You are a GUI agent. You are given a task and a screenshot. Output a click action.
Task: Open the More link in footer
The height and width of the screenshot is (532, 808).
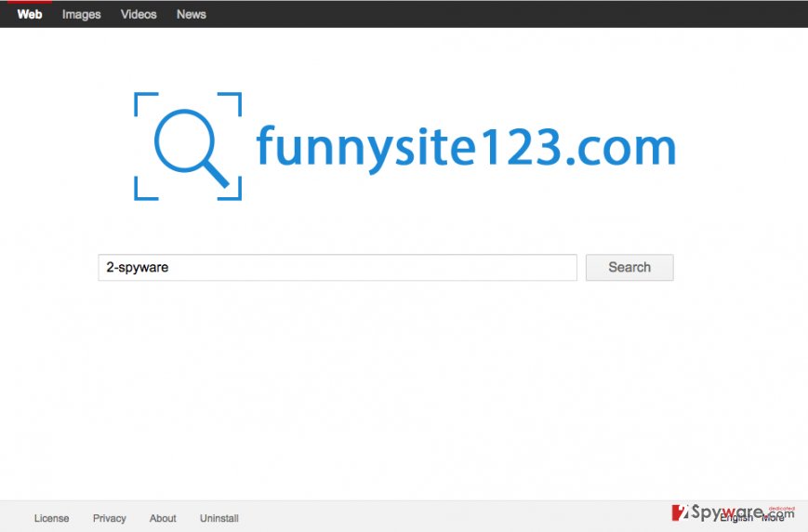tap(773, 518)
